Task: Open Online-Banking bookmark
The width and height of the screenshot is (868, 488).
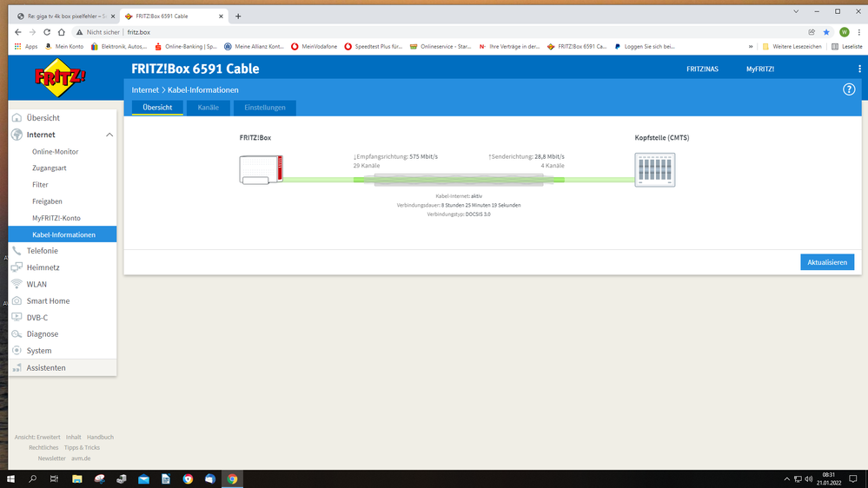Action: pyautogui.click(x=186, y=47)
